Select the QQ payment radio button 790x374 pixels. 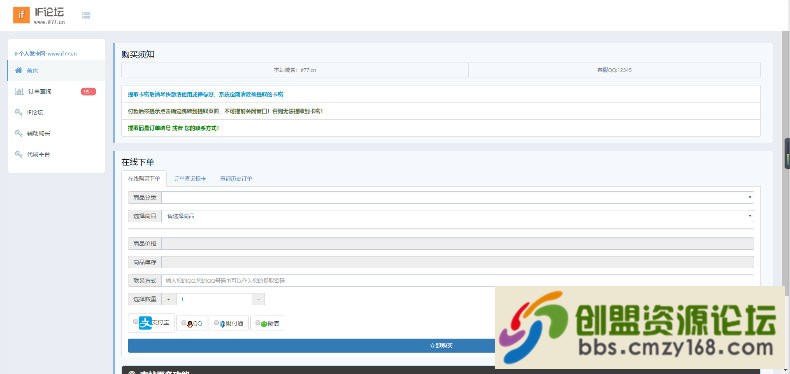[x=183, y=323]
